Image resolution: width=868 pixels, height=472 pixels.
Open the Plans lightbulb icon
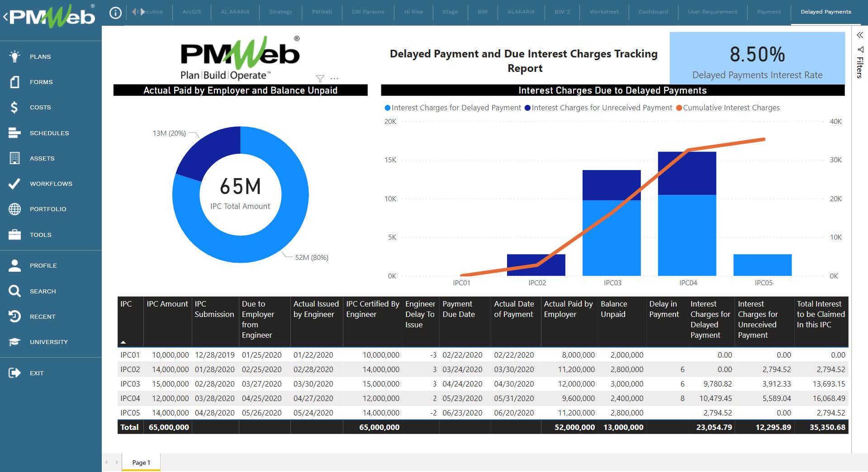click(14, 56)
